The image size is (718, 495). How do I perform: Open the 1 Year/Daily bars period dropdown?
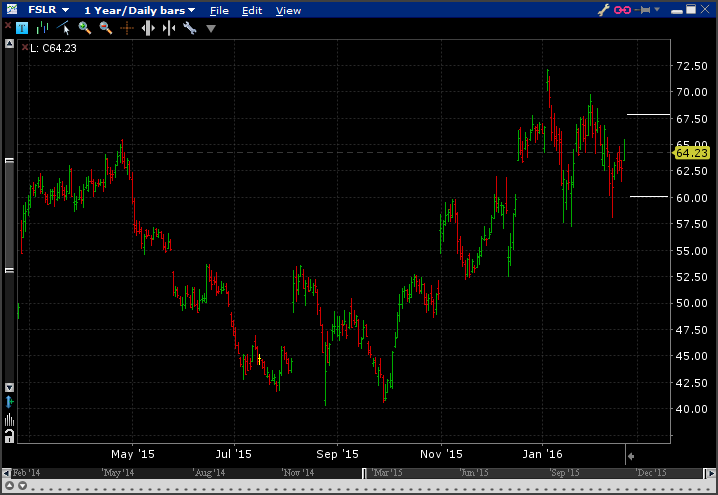(x=139, y=10)
